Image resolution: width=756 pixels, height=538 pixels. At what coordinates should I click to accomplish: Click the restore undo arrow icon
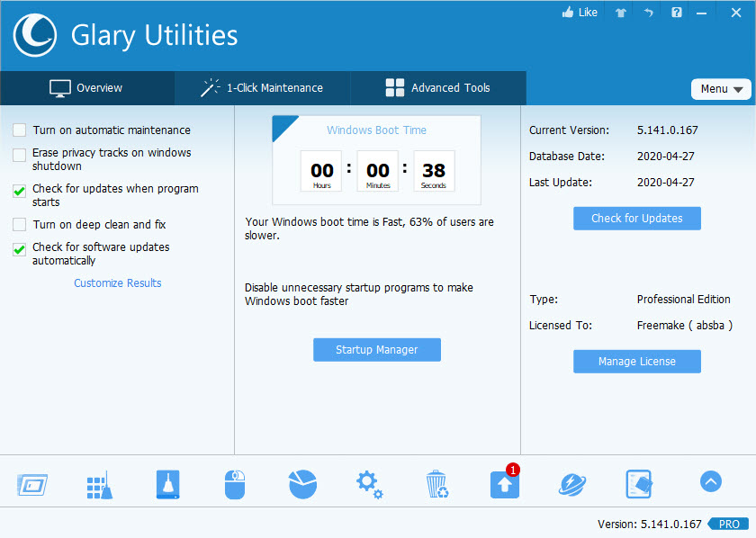(649, 13)
